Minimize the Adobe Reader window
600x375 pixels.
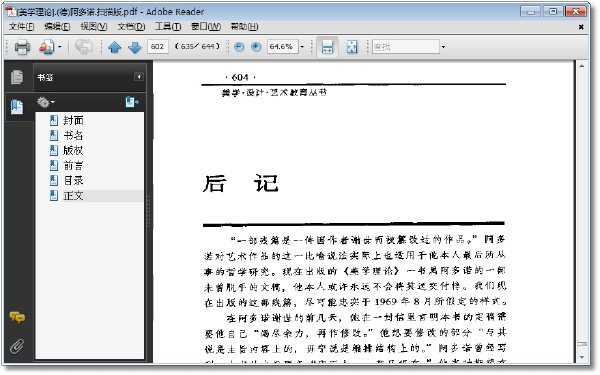pos(530,11)
